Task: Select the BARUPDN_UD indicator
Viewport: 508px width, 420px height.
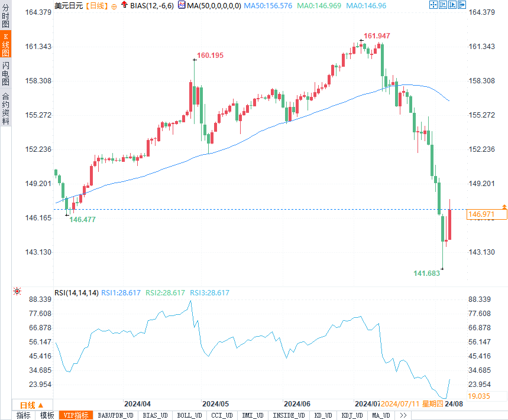Action: pyautogui.click(x=116, y=415)
